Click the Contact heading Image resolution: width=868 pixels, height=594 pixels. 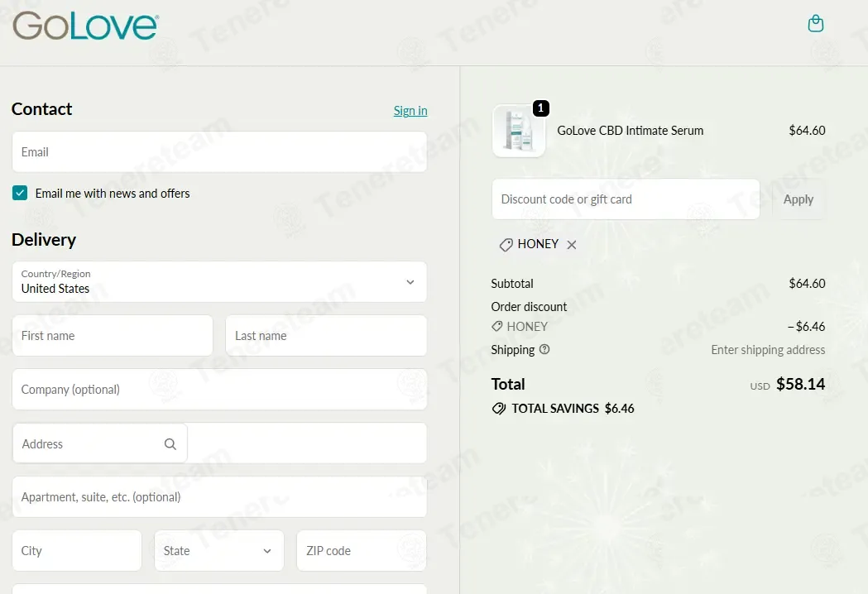[42, 109]
